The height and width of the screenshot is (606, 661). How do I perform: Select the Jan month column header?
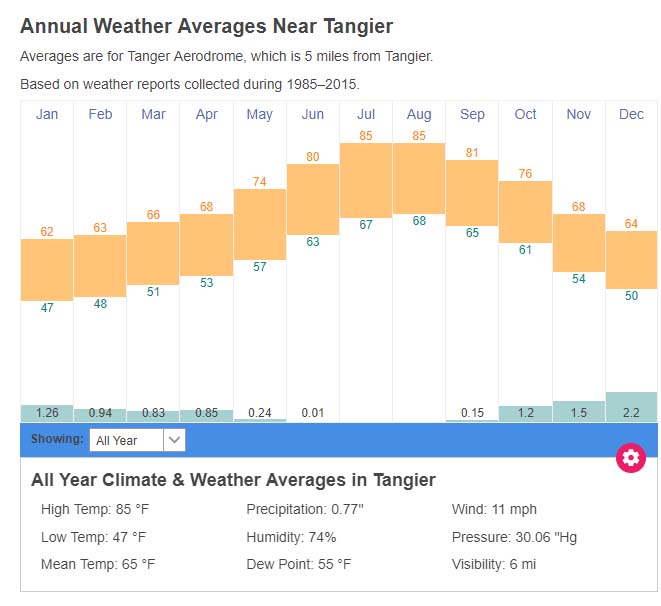click(47, 115)
